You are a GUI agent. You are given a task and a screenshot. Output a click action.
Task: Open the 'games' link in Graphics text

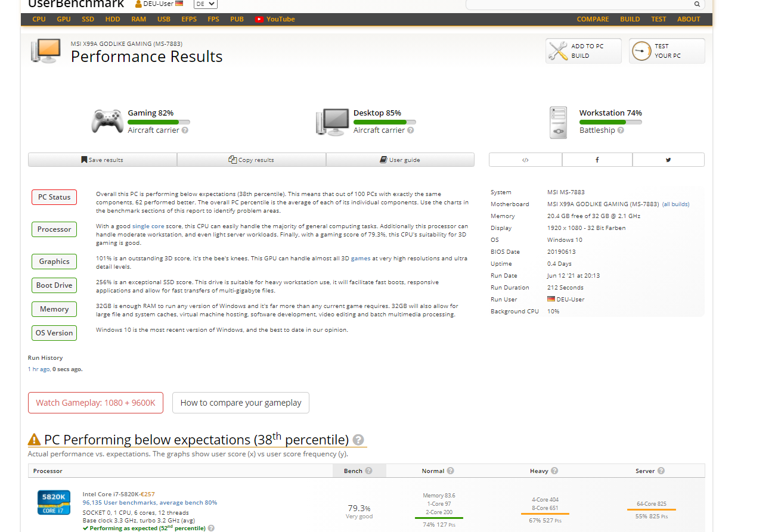(361, 259)
